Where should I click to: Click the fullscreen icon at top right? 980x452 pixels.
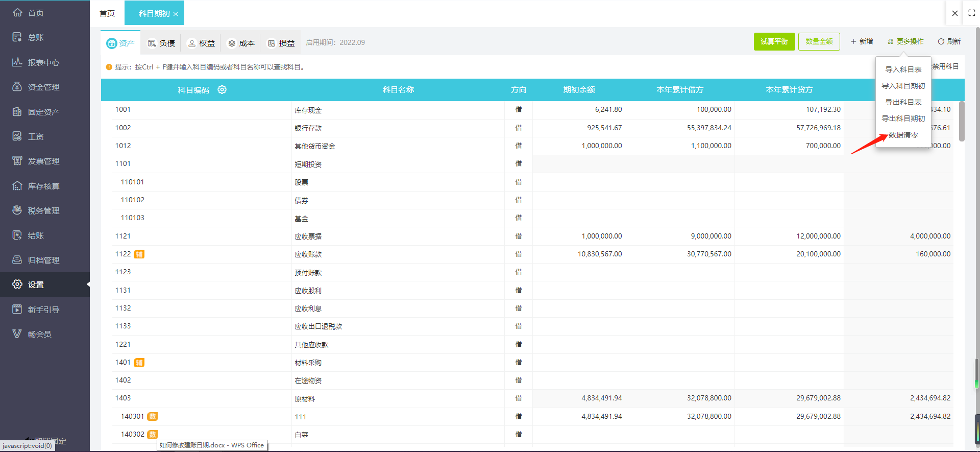coord(971,13)
